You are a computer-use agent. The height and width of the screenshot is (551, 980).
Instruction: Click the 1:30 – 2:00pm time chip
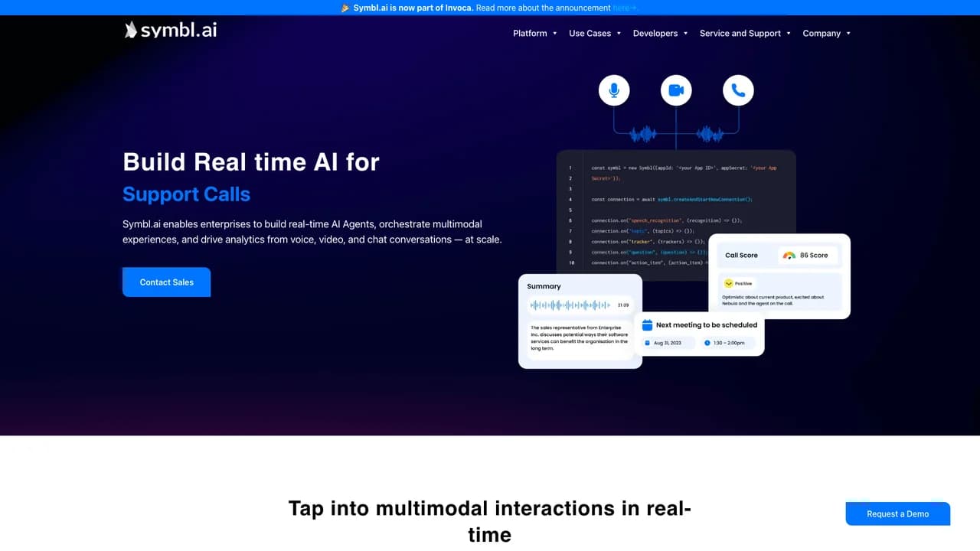click(729, 343)
